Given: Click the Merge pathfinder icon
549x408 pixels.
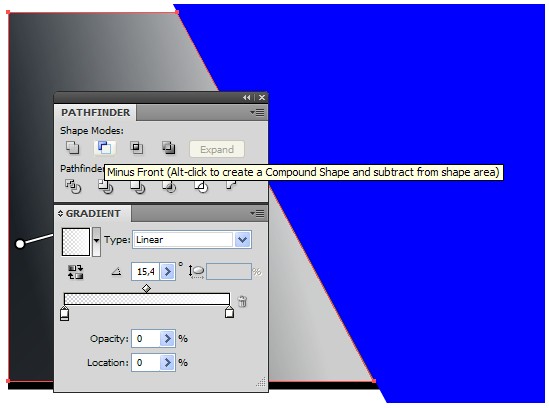Looking at the screenshot, I should click(x=137, y=187).
